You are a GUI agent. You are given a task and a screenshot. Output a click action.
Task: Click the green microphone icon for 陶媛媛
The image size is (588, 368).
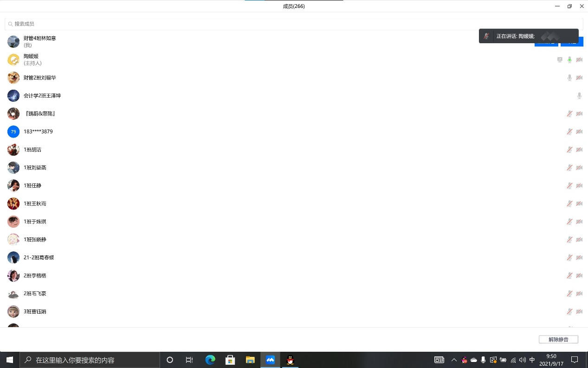click(569, 60)
